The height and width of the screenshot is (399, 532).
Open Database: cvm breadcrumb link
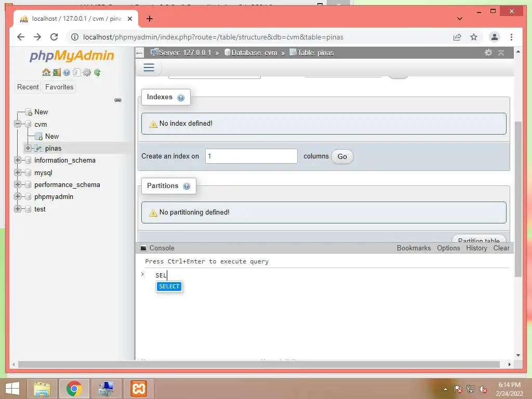click(254, 53)
